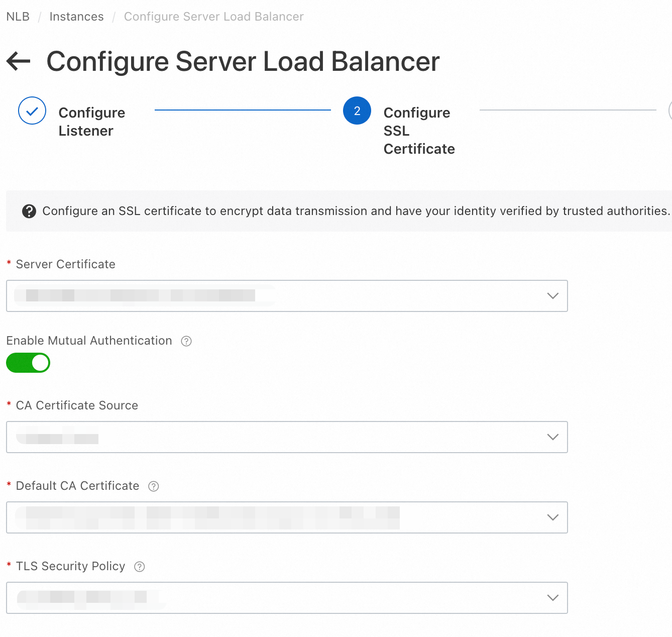This screenshot has width=672, height=637.
Task: Click the Default CA Certificate field label
Action: (x=78, y=486)
